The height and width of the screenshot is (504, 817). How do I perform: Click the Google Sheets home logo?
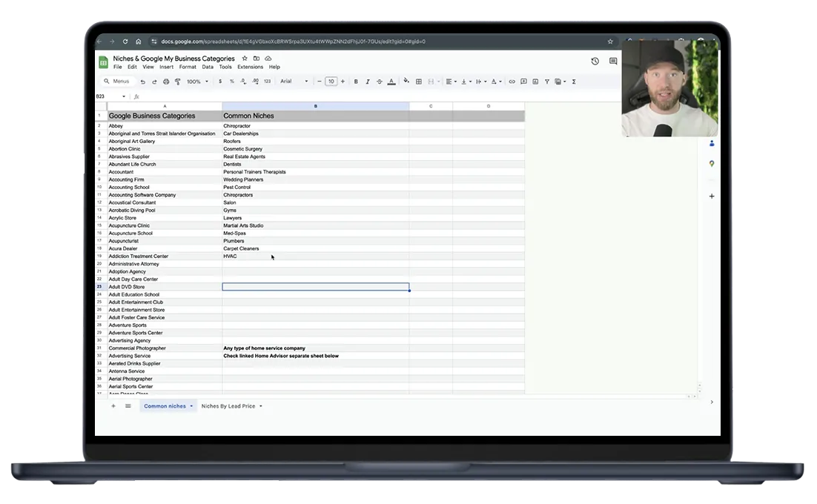[103, 62]
